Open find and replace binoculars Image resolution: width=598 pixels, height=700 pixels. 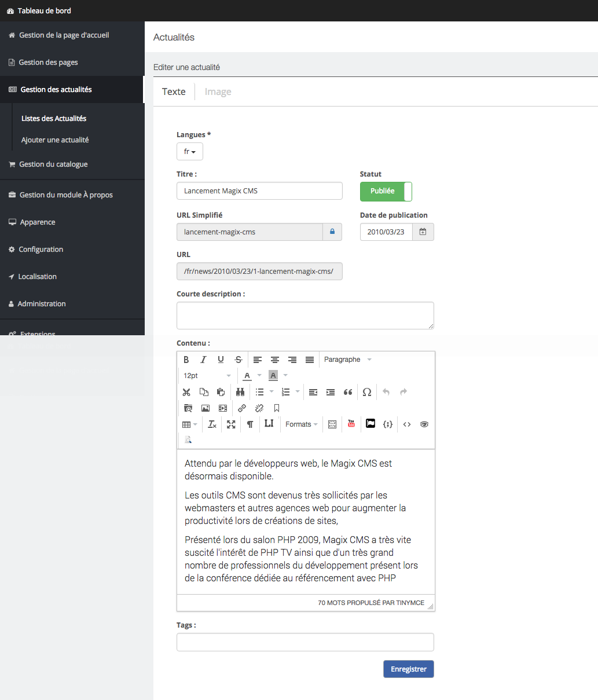click(x=240, y=392)
